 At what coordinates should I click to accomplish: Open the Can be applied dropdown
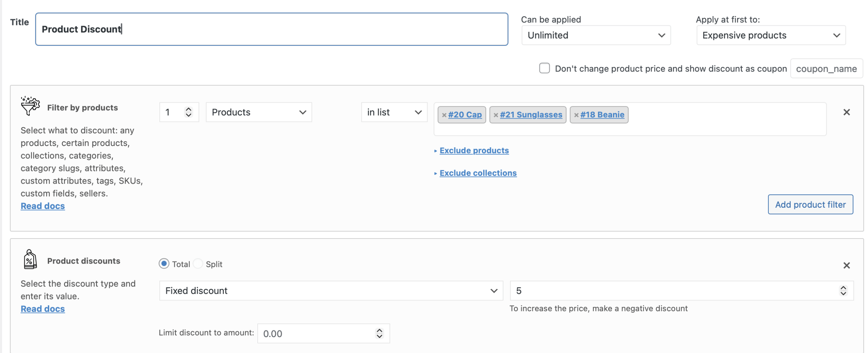point(596,35)
